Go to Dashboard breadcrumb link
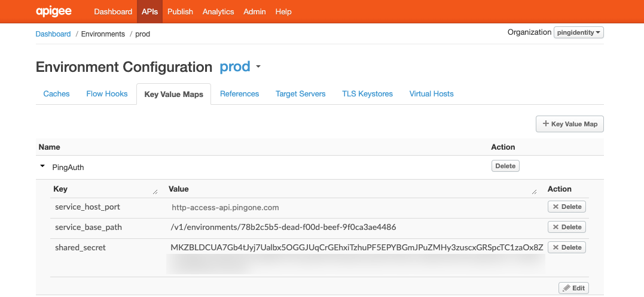 (x=53, y=34)
